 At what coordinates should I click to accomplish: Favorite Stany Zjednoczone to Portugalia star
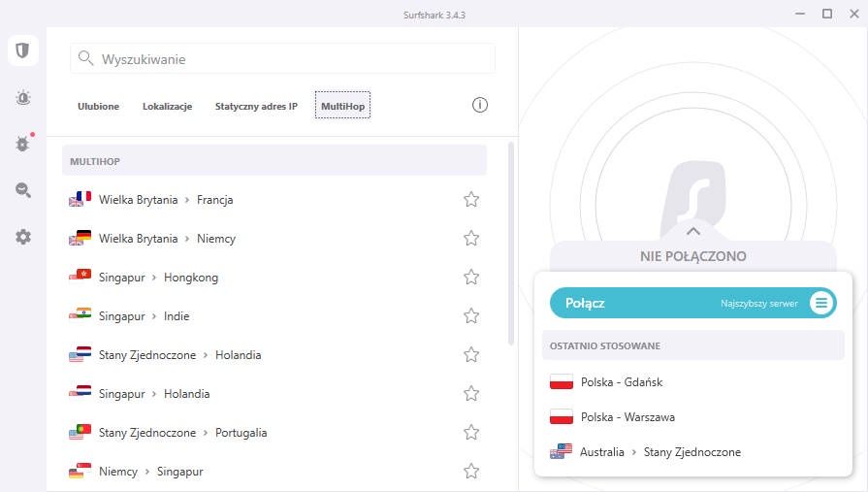click(x=471, y=432)
